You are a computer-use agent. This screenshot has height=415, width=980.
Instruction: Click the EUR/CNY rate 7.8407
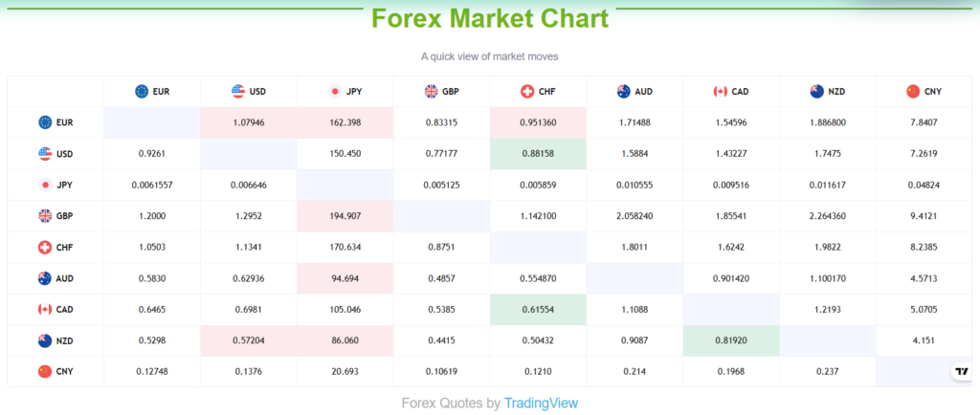(x=924, y=122)
